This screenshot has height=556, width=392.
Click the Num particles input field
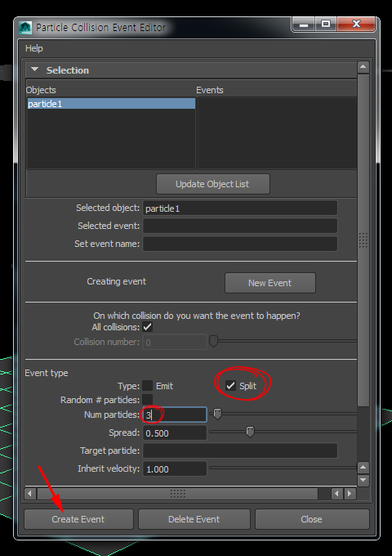174,415
